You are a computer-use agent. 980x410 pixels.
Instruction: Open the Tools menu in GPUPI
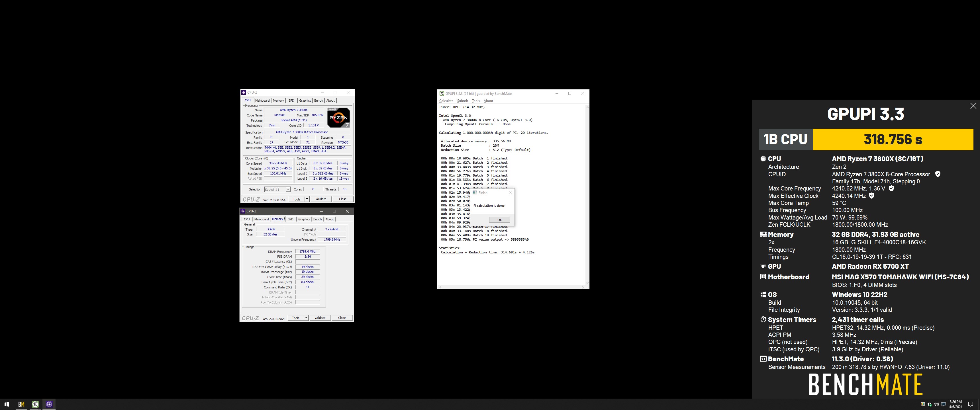click(476, 101)
